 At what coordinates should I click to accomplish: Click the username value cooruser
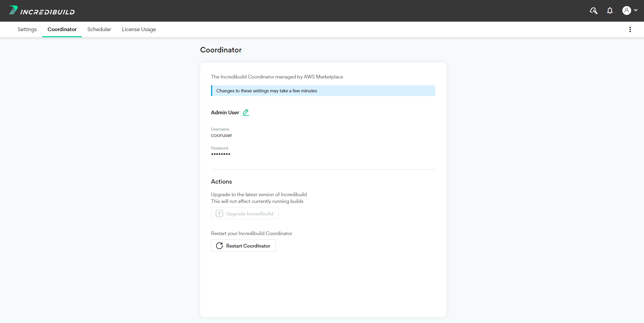[x=221, y=135]
